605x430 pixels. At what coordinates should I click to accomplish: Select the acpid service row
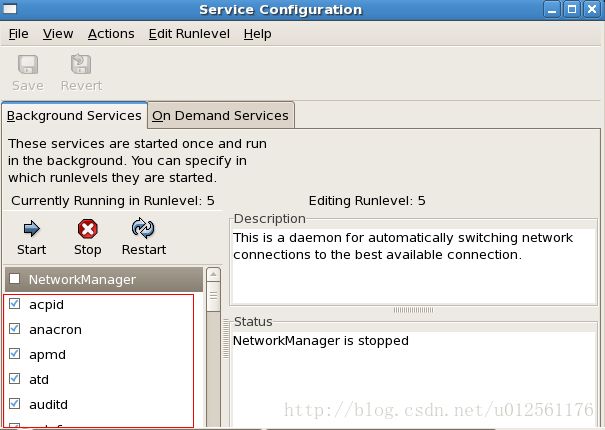[103, 305]
